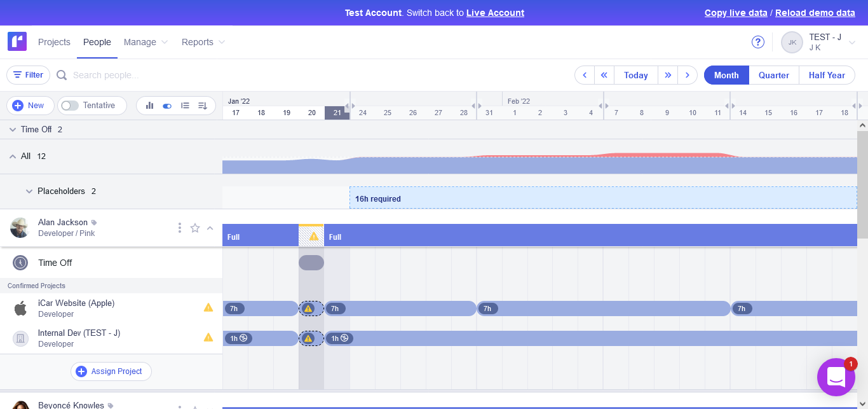Viewport: 868px width, 409px height.
Task: Click the Filter button
Action: coord(28,75)
